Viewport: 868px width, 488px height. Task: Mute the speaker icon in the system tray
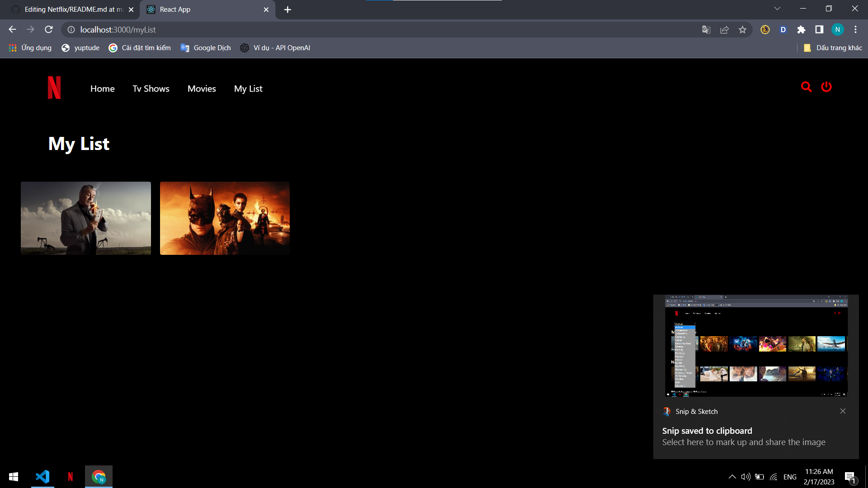tap(746, 476)
